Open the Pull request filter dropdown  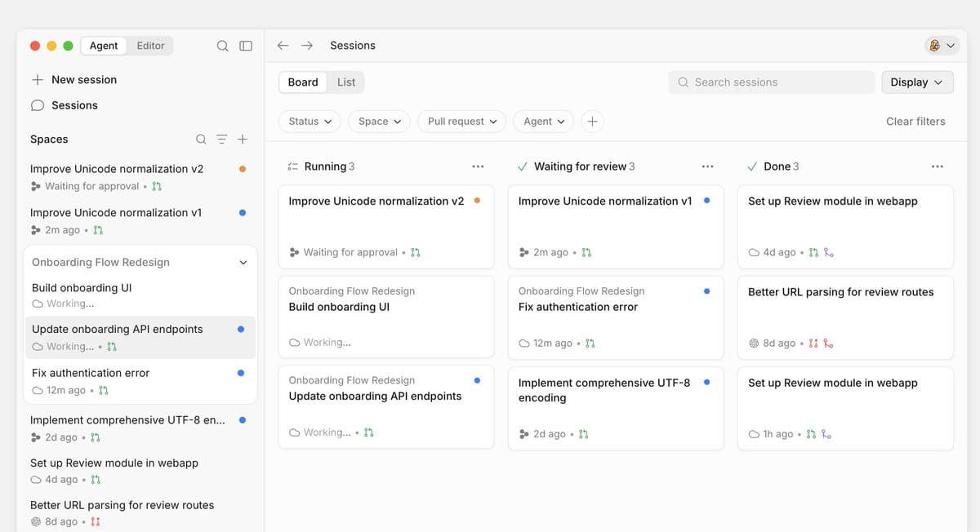coord(462,122)
